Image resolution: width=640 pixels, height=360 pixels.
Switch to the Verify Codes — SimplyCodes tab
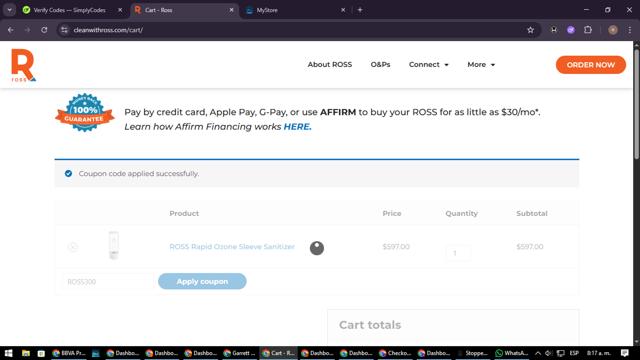pos(69,10)
